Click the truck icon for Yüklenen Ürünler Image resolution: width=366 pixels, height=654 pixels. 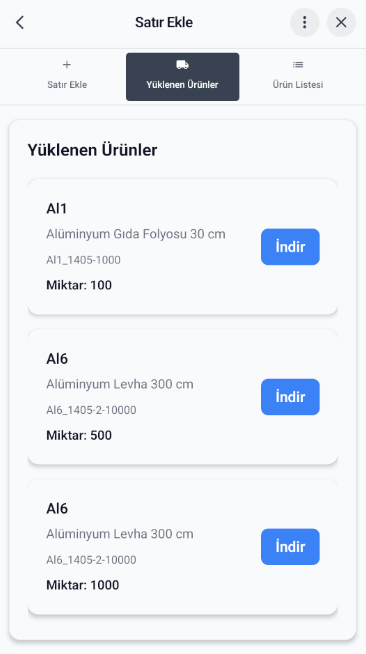tap(183, 65)
